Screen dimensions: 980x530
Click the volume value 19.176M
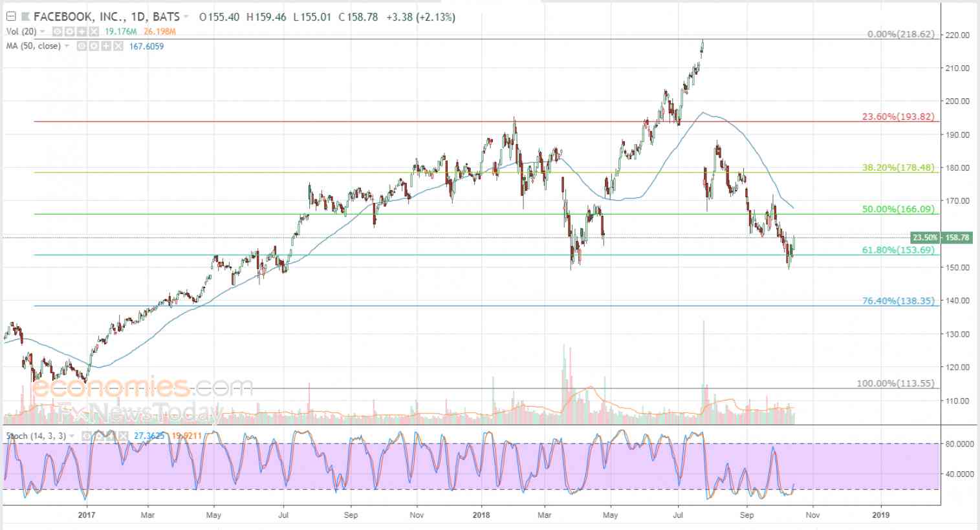coord(120,32)
